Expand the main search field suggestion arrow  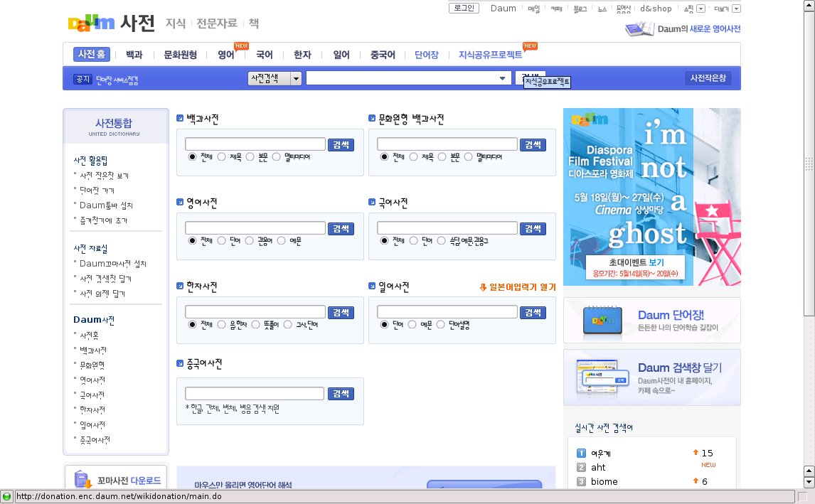point(503,78)
